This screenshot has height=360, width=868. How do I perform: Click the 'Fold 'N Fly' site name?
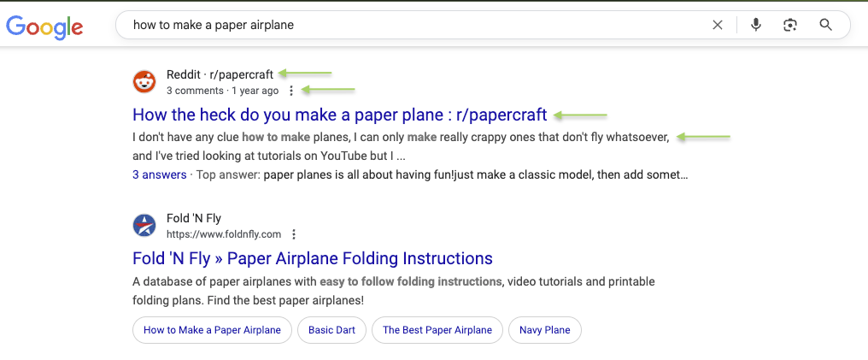(194, 218)
